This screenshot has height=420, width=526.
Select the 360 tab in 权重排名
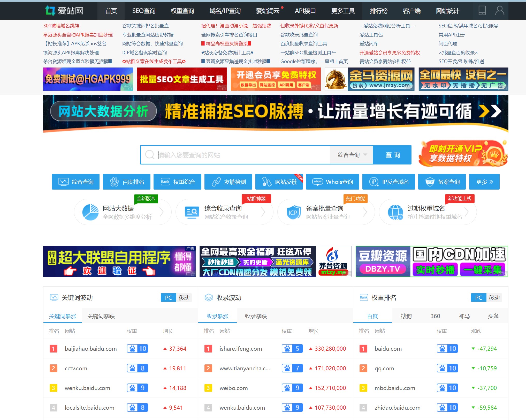point(435,316)
